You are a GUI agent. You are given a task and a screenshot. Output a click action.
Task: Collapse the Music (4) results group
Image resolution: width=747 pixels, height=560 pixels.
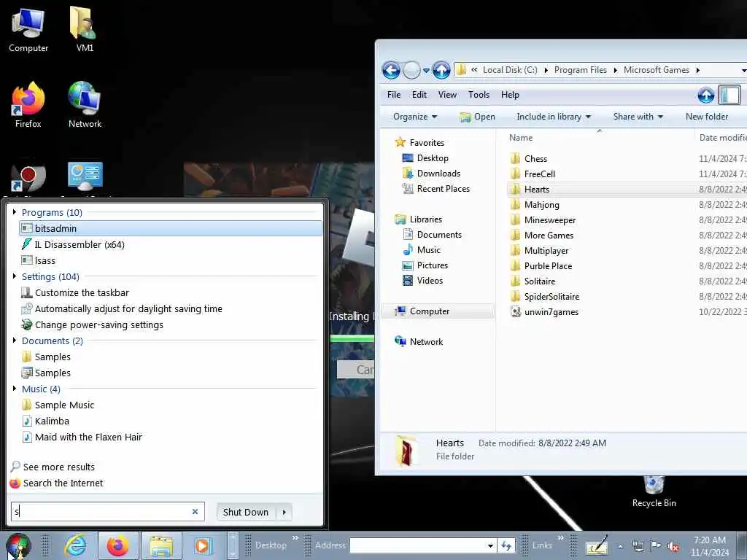click(x=15, y=389)
